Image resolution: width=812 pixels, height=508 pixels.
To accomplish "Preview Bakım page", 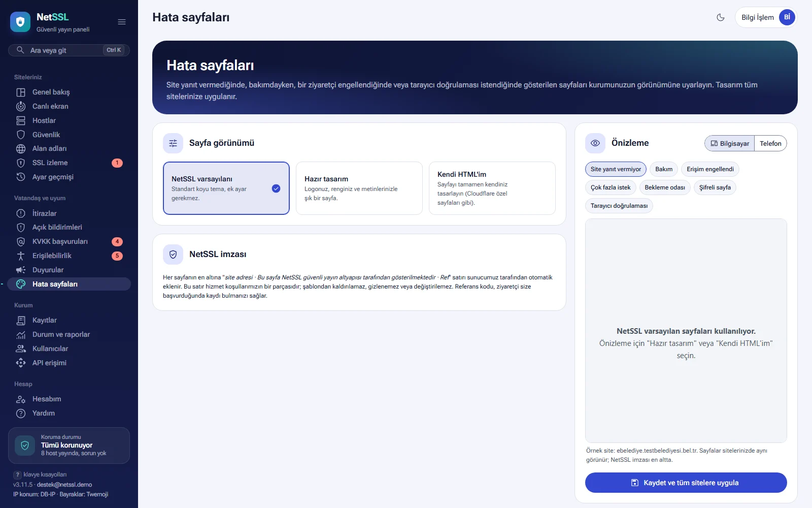I will [664, 169].
